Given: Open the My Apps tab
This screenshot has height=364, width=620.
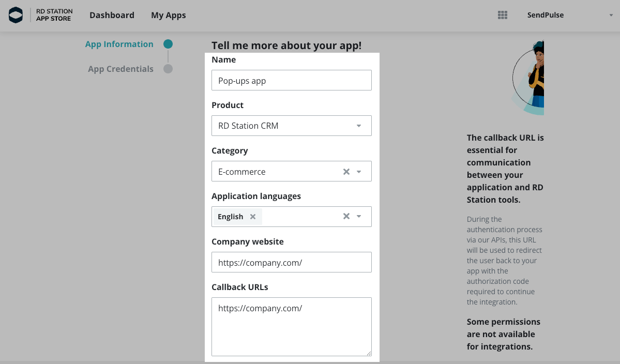Looking at the screenshot, I should click(168, 15).
